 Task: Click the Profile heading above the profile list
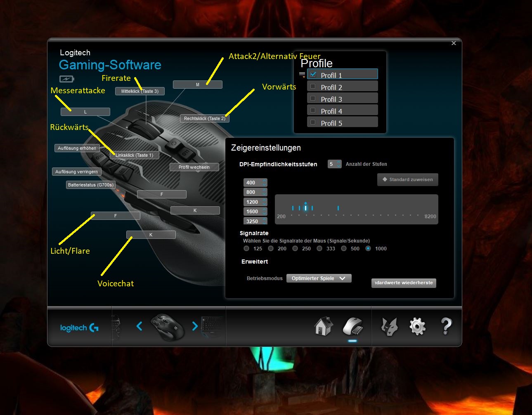[317, 63]
